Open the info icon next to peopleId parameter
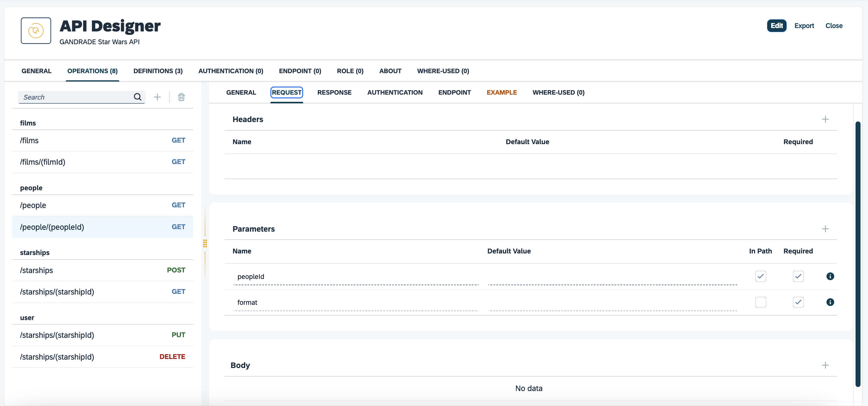This screenshot has height=406, width=868. pyautogui.click(x=830, y=276)
